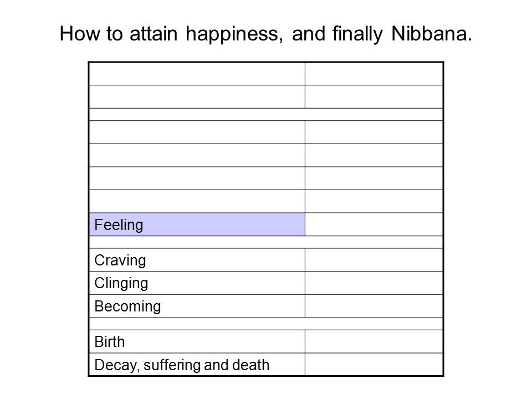Select empty cell beside Decay, suffering and death

(x=374, y=365)
